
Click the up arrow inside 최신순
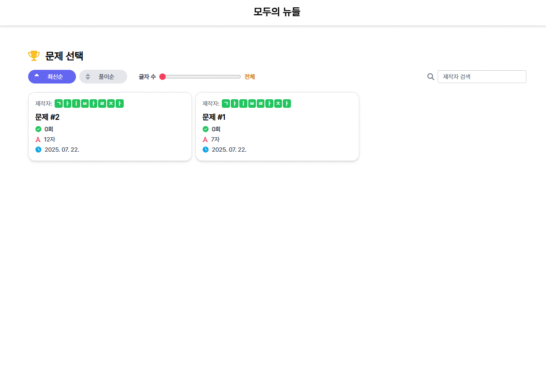[x=37, y=75]
